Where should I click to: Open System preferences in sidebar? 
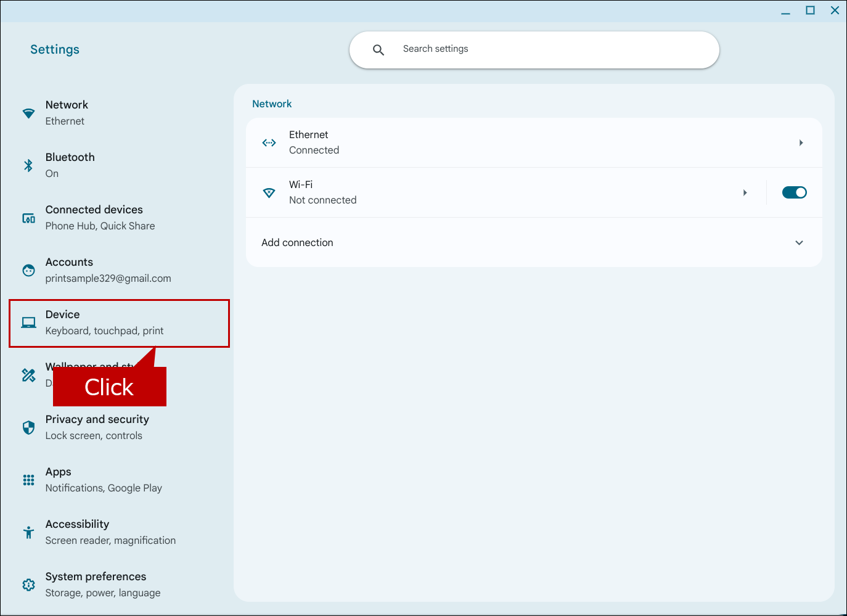tap(120, 585)
